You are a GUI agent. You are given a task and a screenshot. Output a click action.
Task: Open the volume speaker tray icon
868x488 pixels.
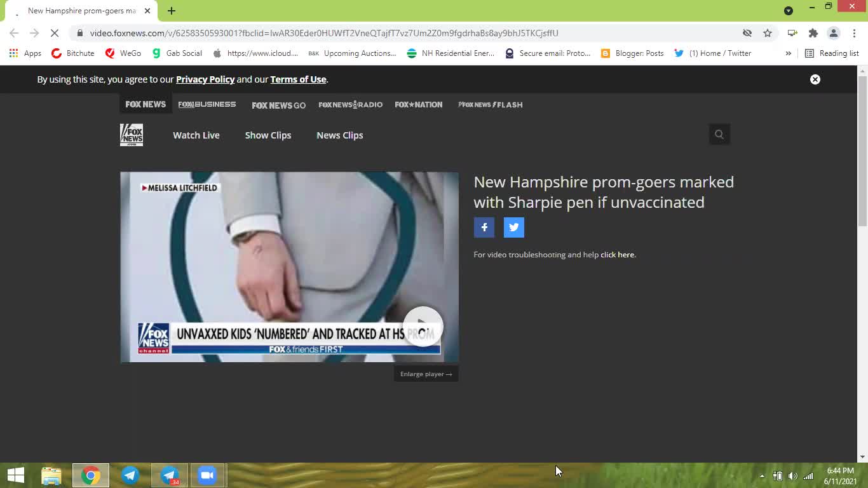[x=792, y=476]
